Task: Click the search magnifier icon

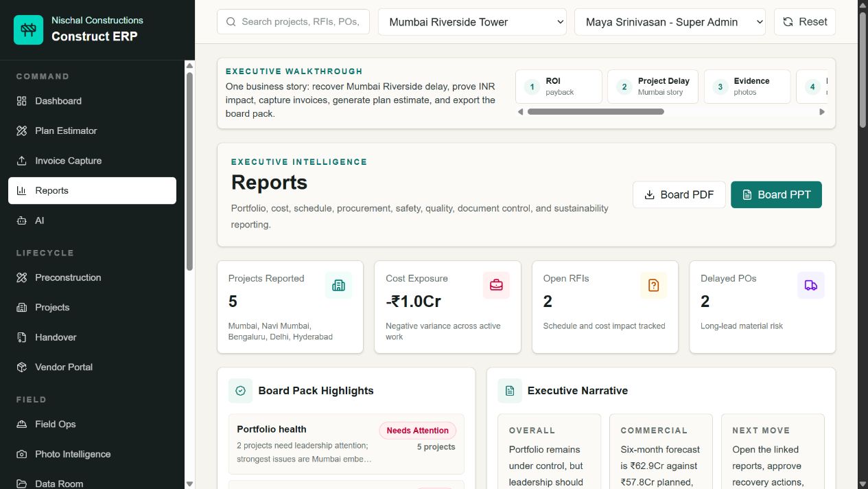Action: [x=231, y=22]
